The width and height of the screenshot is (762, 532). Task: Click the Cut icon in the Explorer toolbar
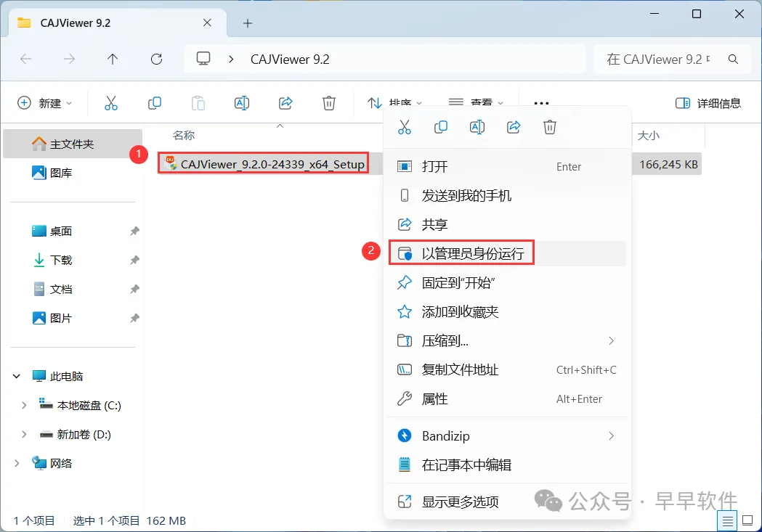click(x=111, y=103)
